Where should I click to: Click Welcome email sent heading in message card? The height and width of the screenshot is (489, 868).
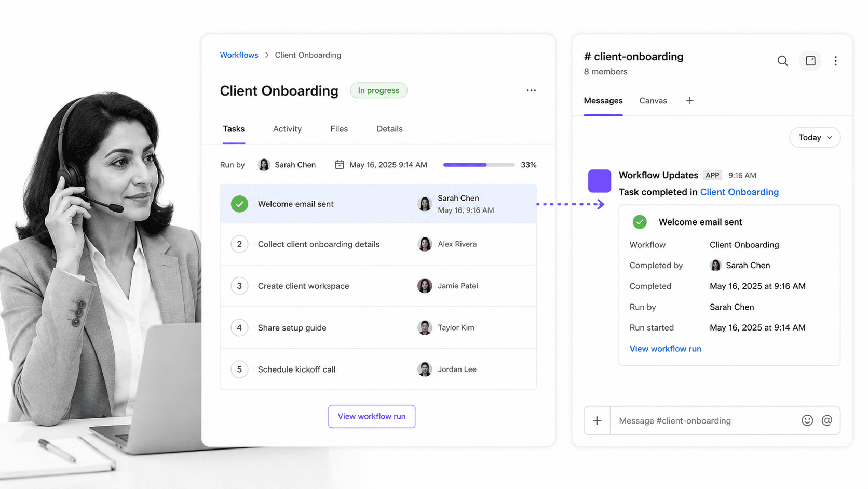(700, 222)
